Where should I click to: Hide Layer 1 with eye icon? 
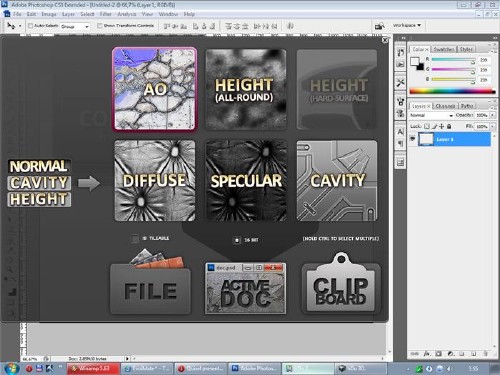tap(413, 139)
